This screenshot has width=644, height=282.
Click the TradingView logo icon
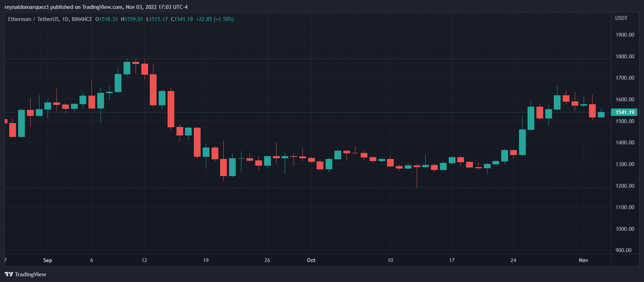coord(9,274)
